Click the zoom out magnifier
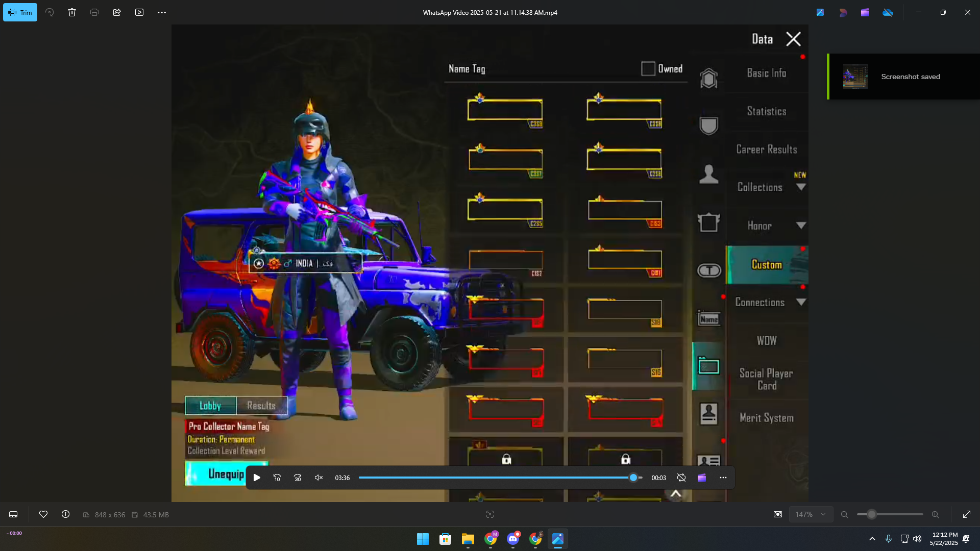Screen dimensions: 980x551 (845, 515)
